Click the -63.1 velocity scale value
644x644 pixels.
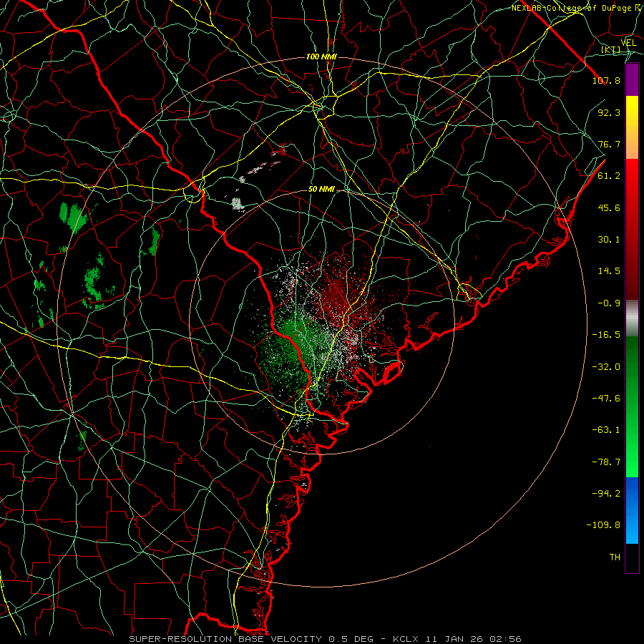606,430
